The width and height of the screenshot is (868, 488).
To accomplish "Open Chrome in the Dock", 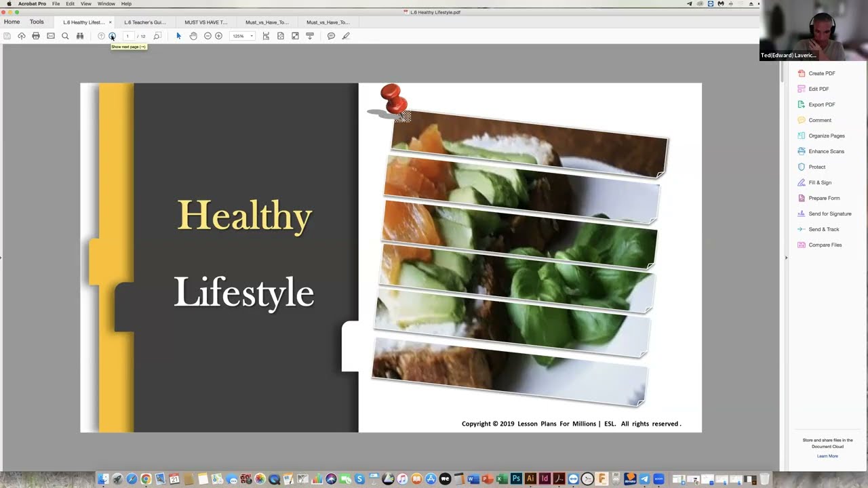I will pyautogui.click(x=145, y=479).
